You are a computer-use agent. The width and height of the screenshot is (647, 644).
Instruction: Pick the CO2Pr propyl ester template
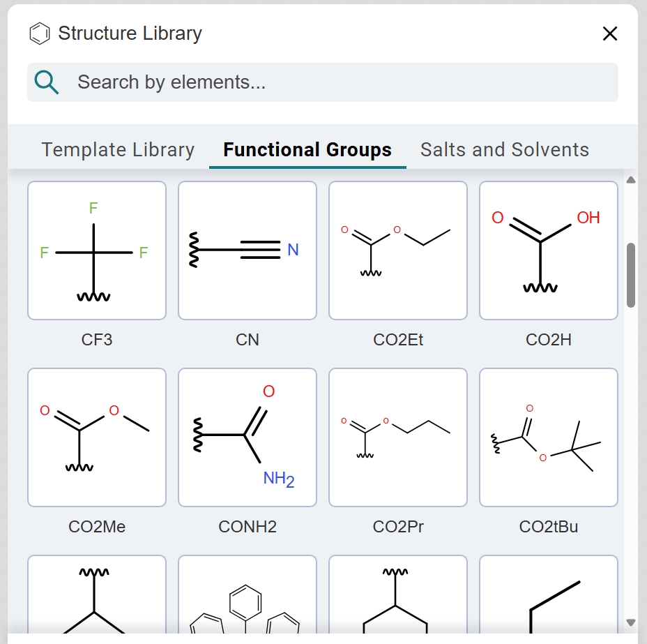[398, 437]
